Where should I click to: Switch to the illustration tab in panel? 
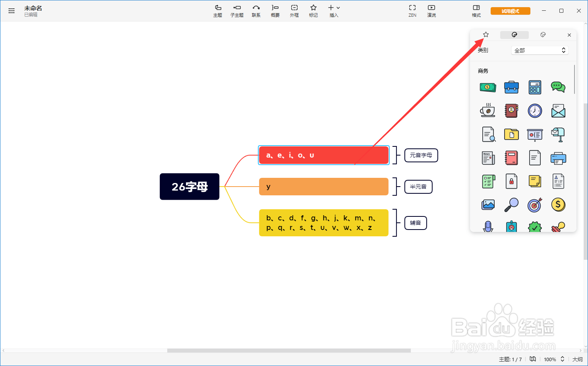[543, 35]
